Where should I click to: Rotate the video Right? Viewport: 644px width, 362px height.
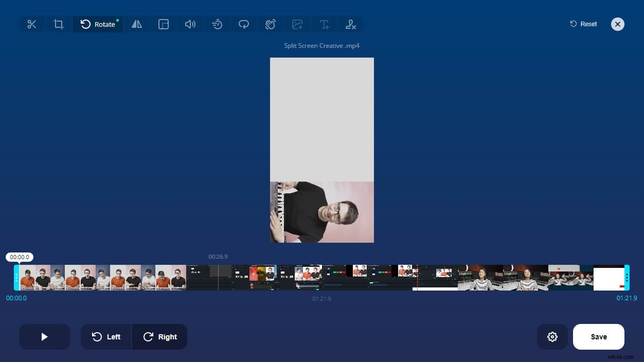point(160,337)
